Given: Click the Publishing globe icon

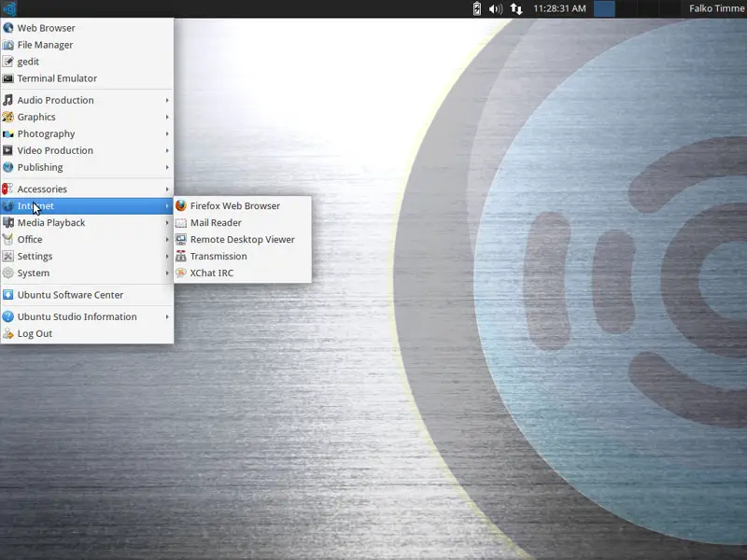Looking at the screenshot, I should click(8, 167).
